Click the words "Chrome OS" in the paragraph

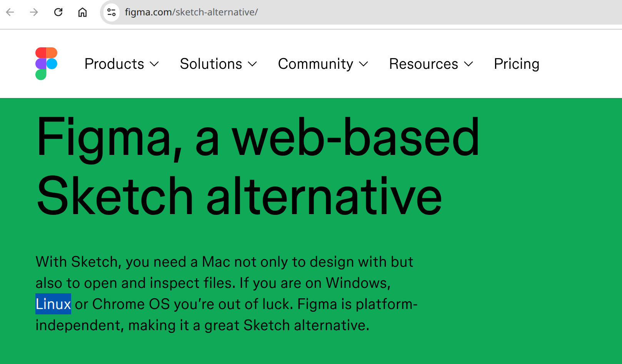coord(131,304)
